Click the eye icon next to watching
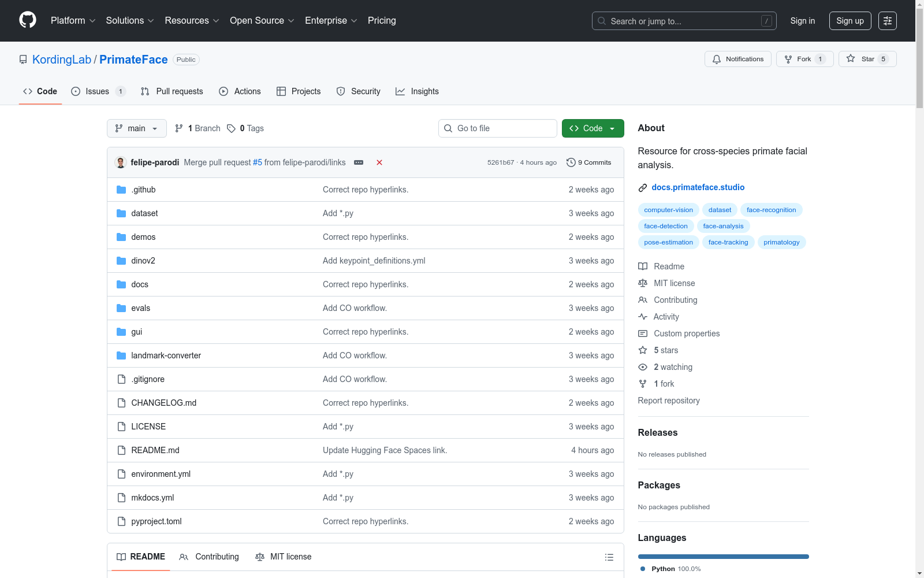Image resolution: width=924 pixels, height=578 pixels. (643, 367)
